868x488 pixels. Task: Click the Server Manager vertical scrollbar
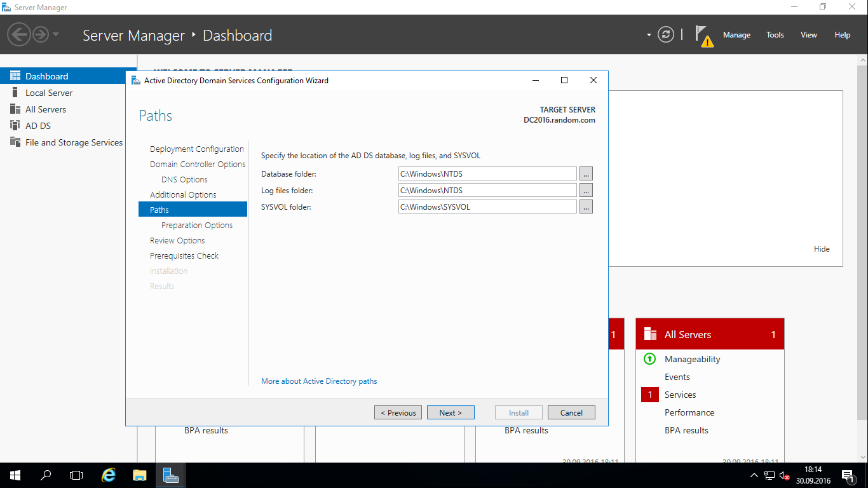point(862,241)
